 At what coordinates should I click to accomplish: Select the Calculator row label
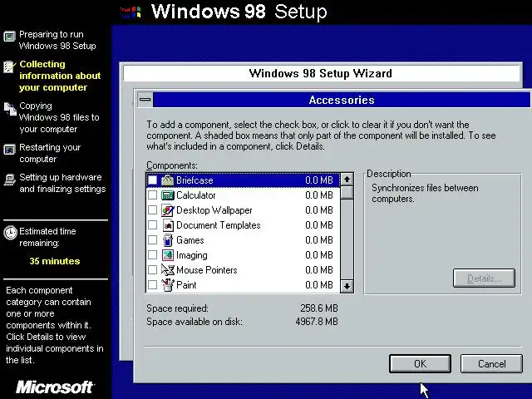(196, 195)
